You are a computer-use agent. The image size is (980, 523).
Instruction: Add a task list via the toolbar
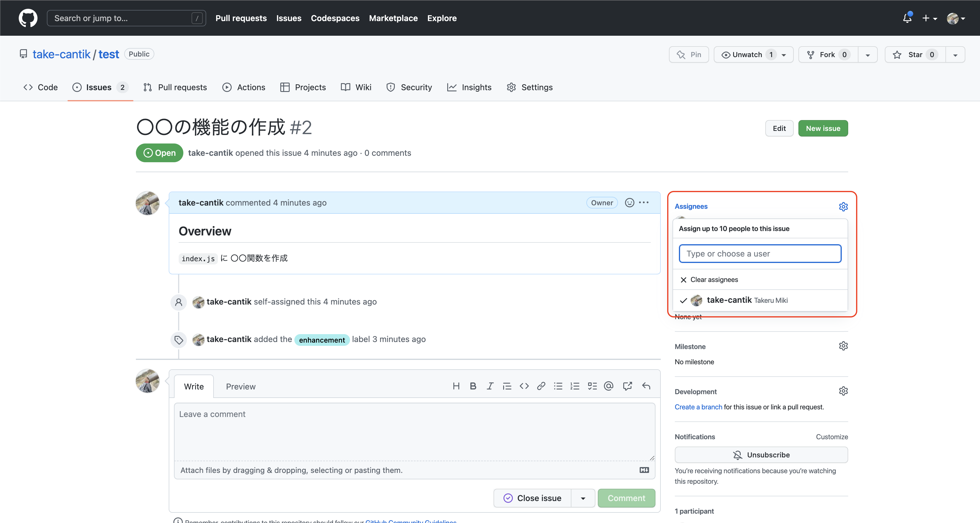pos(592,386)
